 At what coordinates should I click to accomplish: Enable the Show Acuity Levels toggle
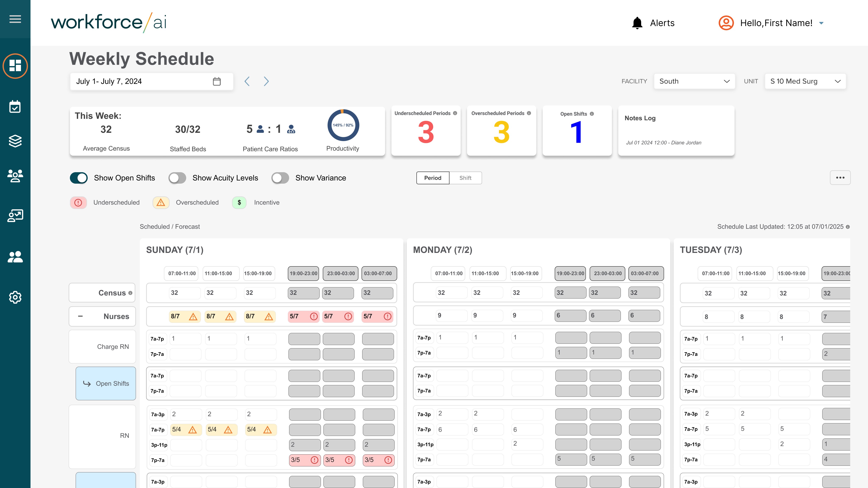177,178
